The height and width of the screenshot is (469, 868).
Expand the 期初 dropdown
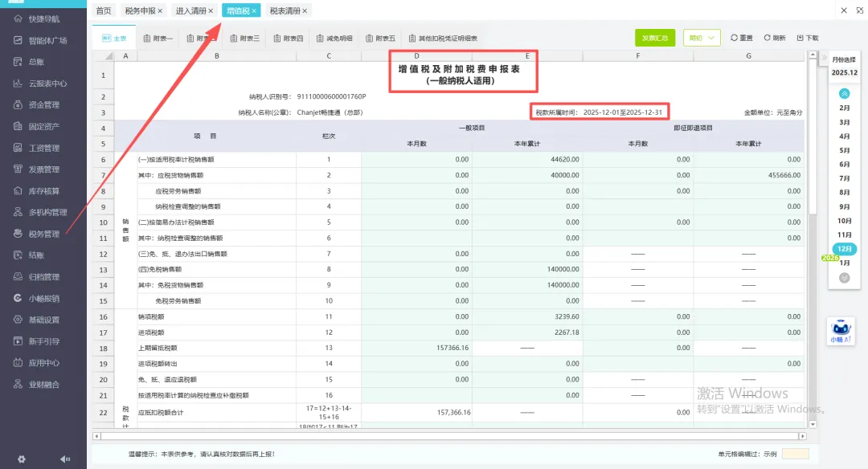tap(702, 38)
